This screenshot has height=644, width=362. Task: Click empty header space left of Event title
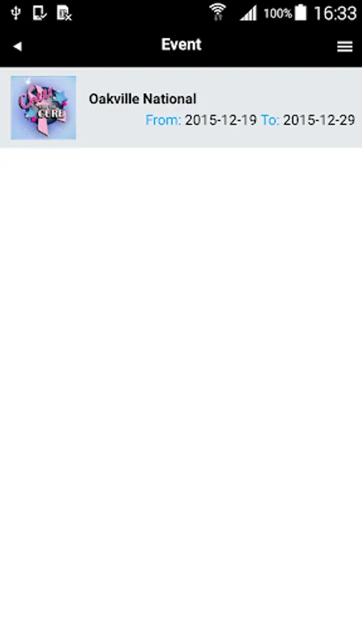[91, 46]
